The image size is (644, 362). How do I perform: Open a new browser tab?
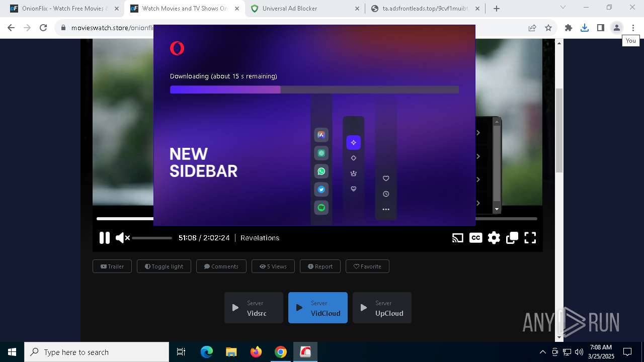point(497,9)
